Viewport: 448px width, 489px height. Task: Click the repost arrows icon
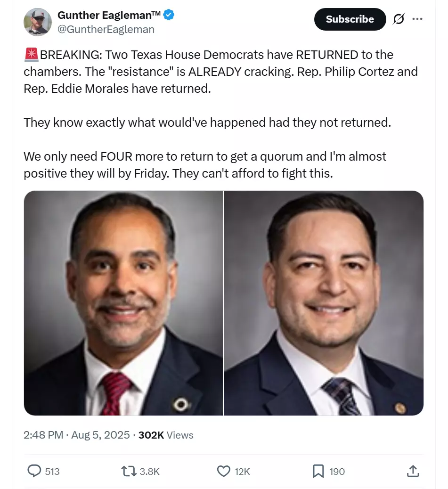129,471
